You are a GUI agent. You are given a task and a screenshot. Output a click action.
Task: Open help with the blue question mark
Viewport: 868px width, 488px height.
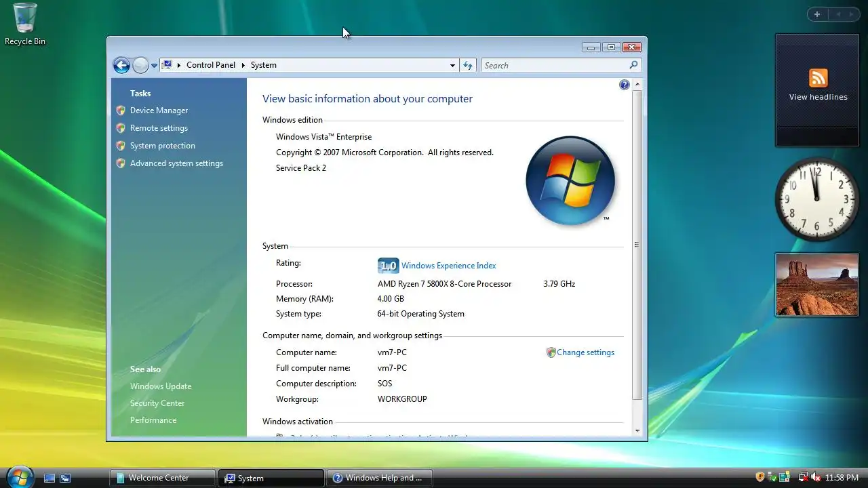tap(625, 85)
